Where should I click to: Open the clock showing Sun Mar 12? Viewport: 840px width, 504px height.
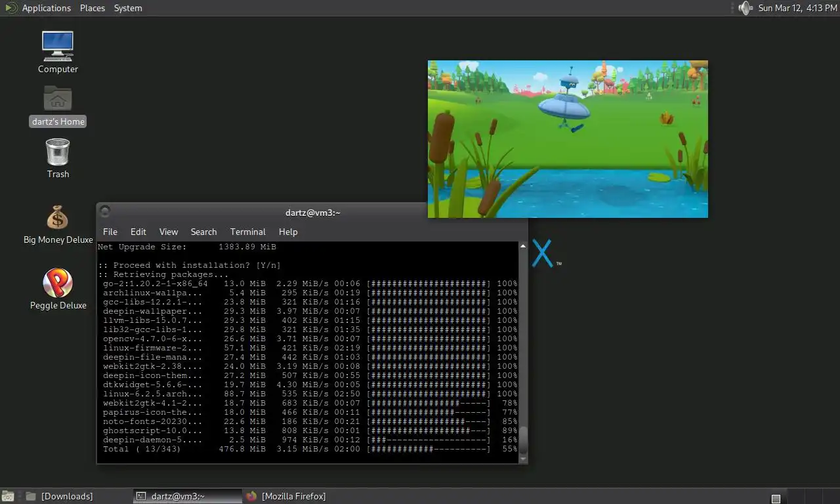[797, 8]
